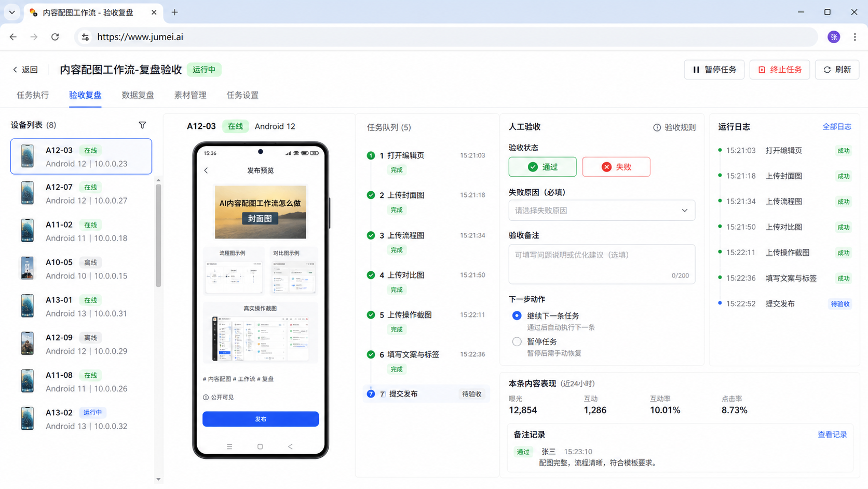The width and height of the screenshot is (868, 489).
Task: Select 继续下一条任务 radio option
Action: [517, 315]
